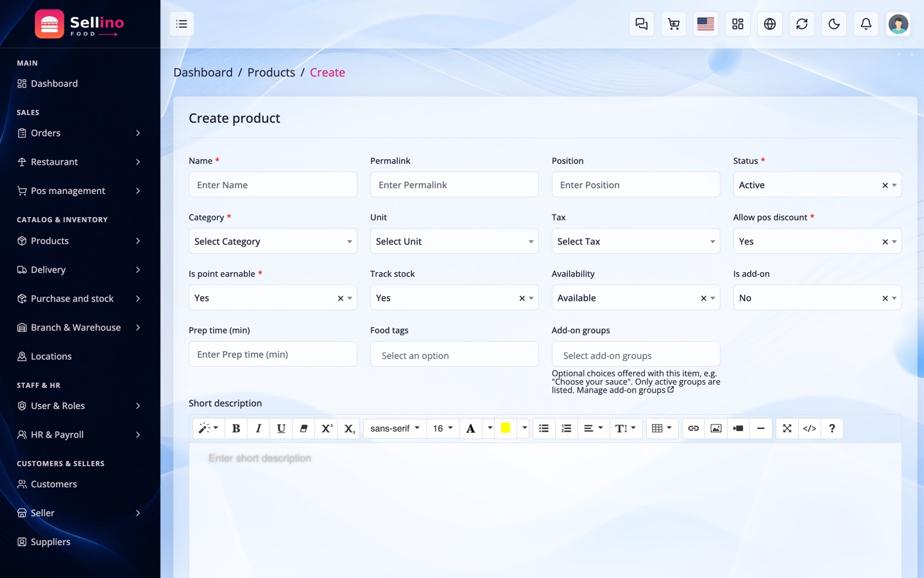924x578 pixels.
Task: Toggle fullscreen editor mode
Action: click(787, 428)
